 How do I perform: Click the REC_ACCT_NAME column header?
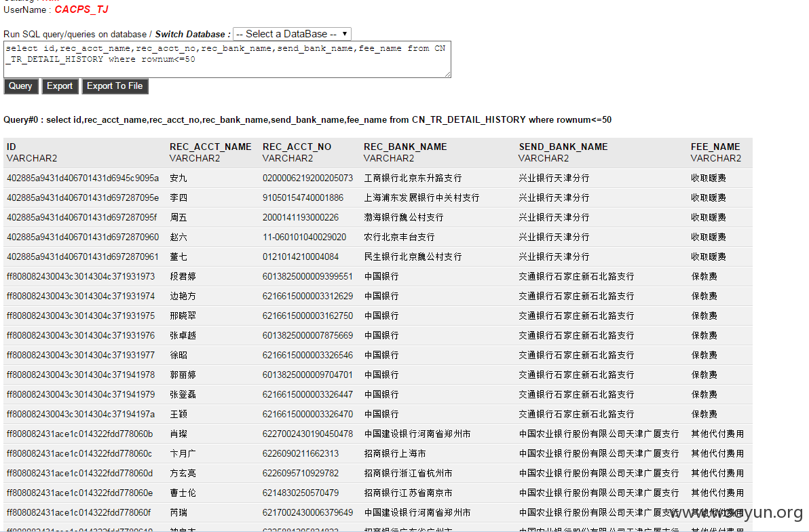tap(210, 147)
